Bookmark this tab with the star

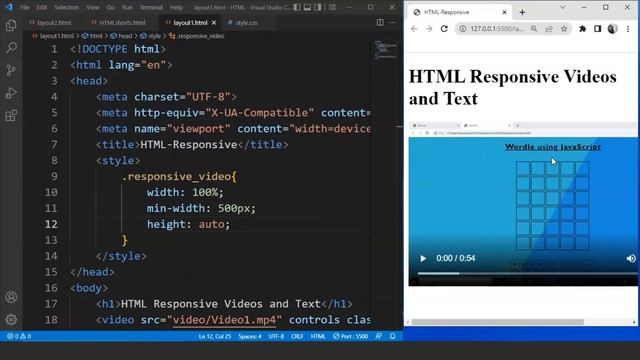click(564, 29)
